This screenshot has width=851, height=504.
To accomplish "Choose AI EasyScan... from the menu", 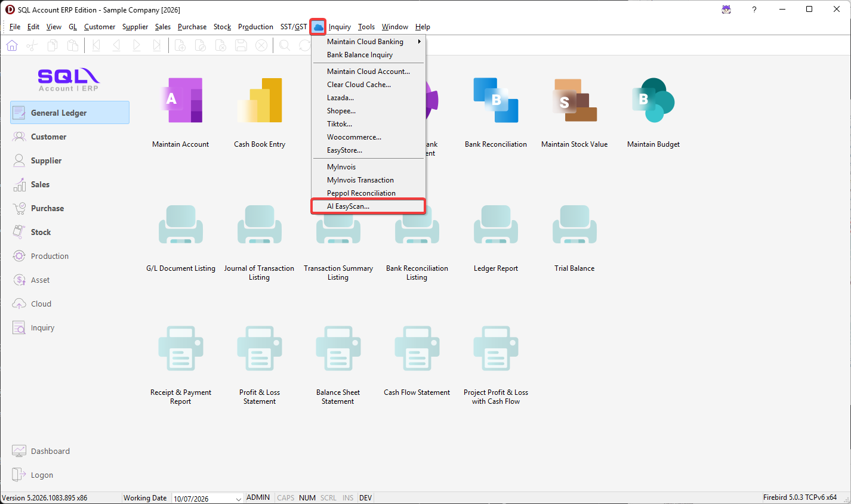I will coord(369,206).
